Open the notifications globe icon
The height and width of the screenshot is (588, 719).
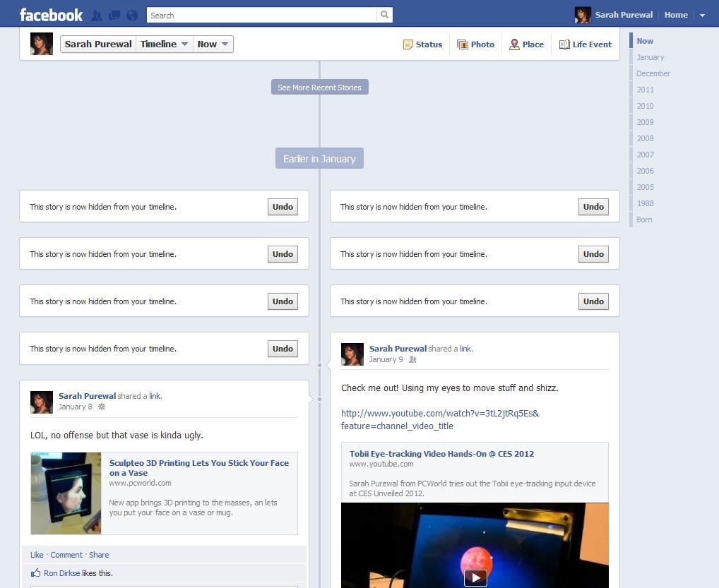(x=131, y=15)
